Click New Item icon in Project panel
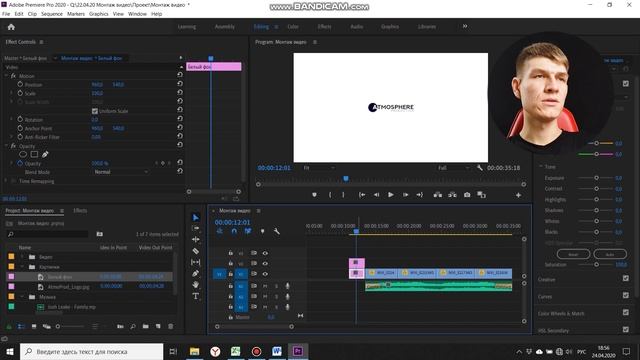Viewport: 640px width, 360px height. 158,327
